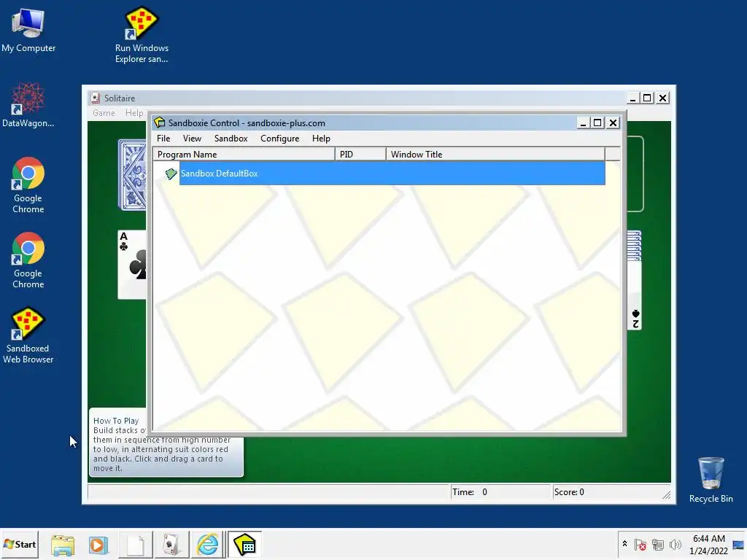Click Sandboxie Control taskbar button
The width and height of the screenshot is (747, 560).
point(244,545)
